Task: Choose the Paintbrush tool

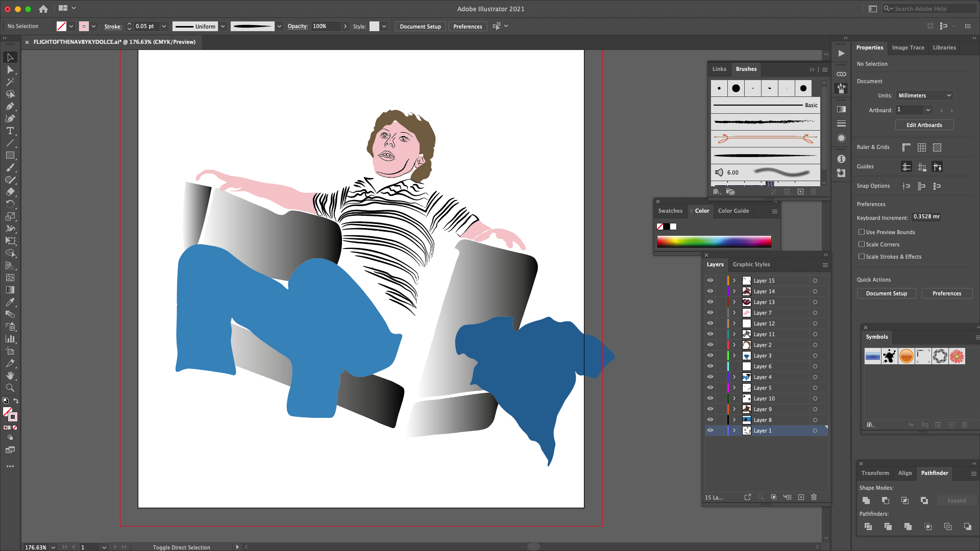Action: [10, 168]
